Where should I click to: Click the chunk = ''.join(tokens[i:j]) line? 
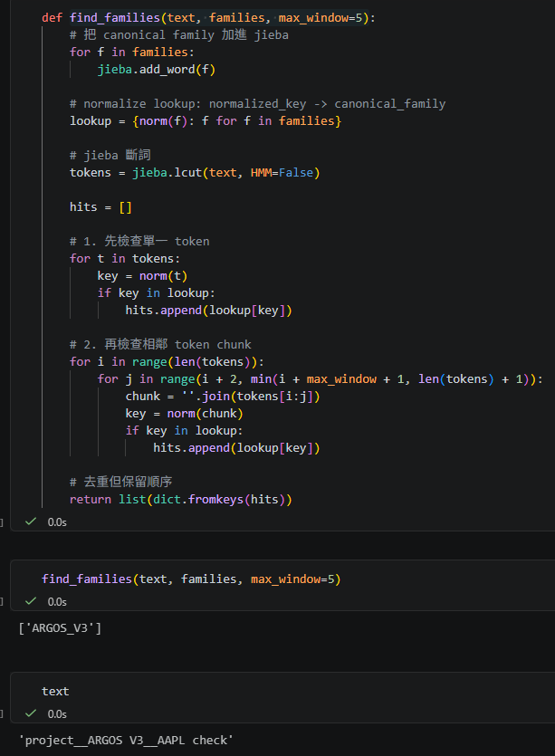[x=224, y=397]
